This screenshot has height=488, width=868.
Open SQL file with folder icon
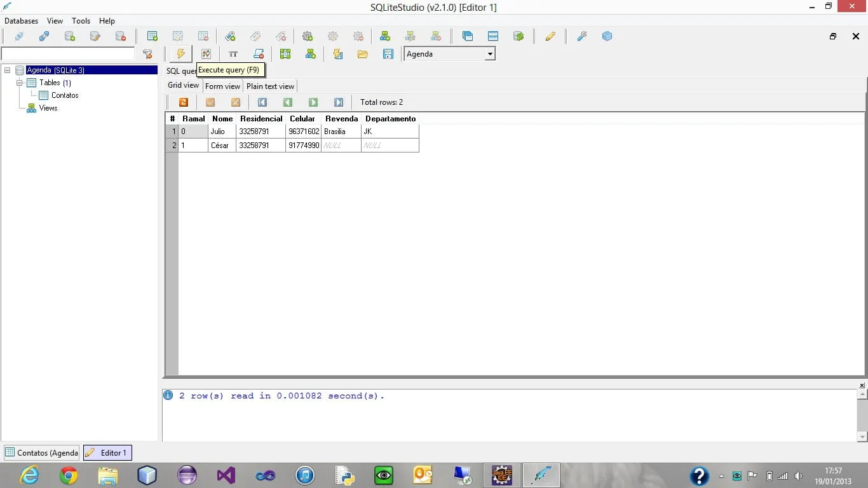[x=363, y=54]
